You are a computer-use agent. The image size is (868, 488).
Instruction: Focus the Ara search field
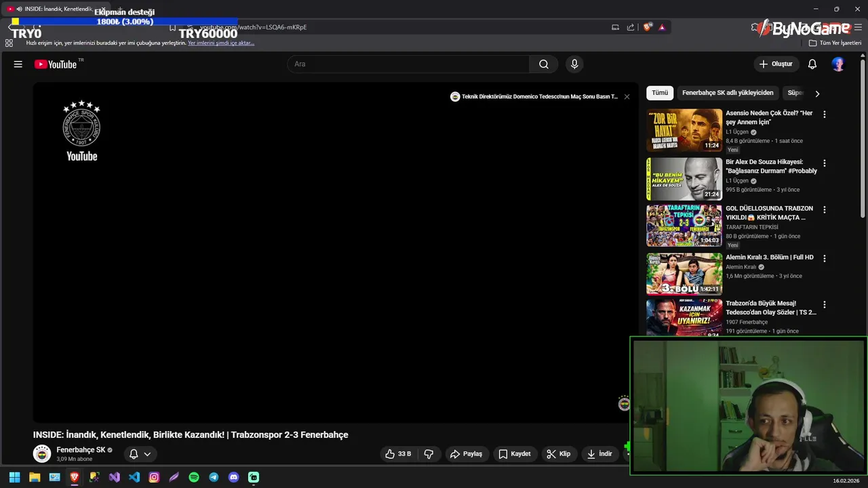pos(408,64)
